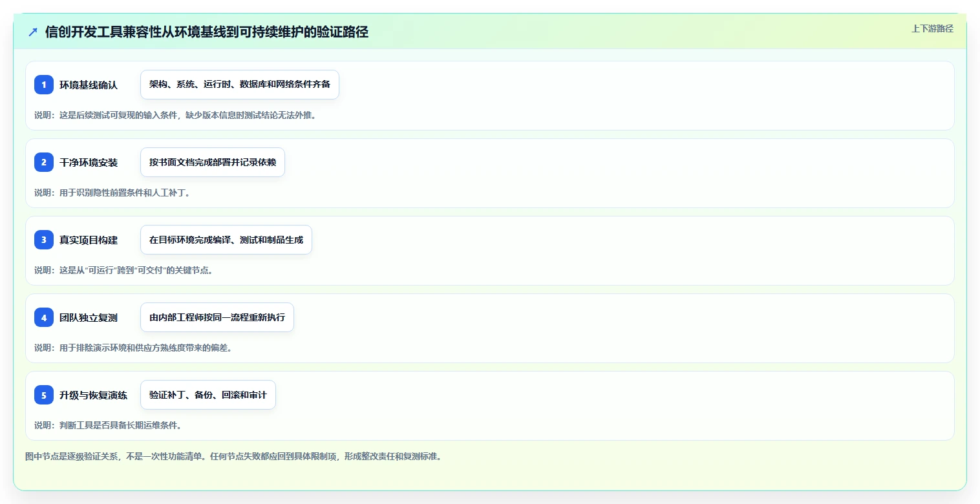Click the 架构、系统、运行时、数据库和网络条件齐备 chip
Screen dimensions: 980x504
[240, 85]
